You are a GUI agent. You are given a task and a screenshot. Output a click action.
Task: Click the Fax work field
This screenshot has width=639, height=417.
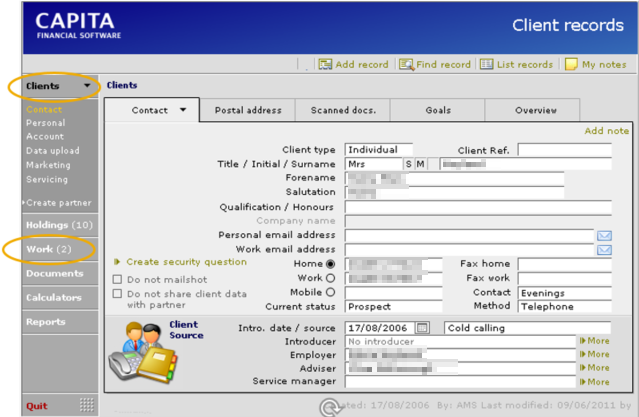click(x=564, y=278)
